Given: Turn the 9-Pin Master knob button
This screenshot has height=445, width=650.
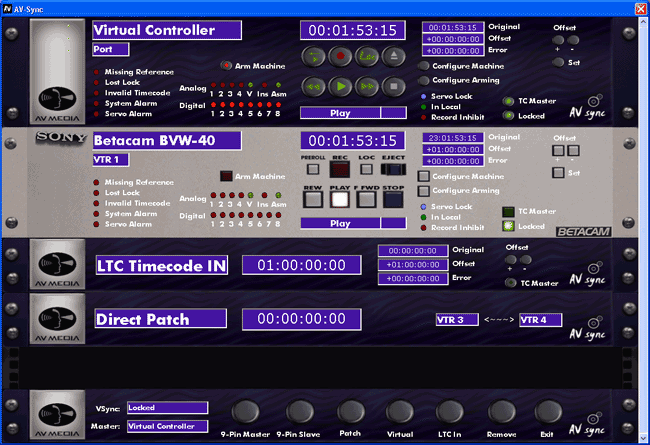Looking at the screenshot, I should (245, 411).
